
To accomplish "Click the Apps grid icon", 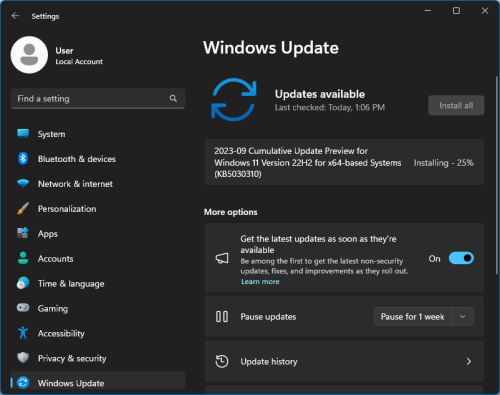I will click(23, 233).
